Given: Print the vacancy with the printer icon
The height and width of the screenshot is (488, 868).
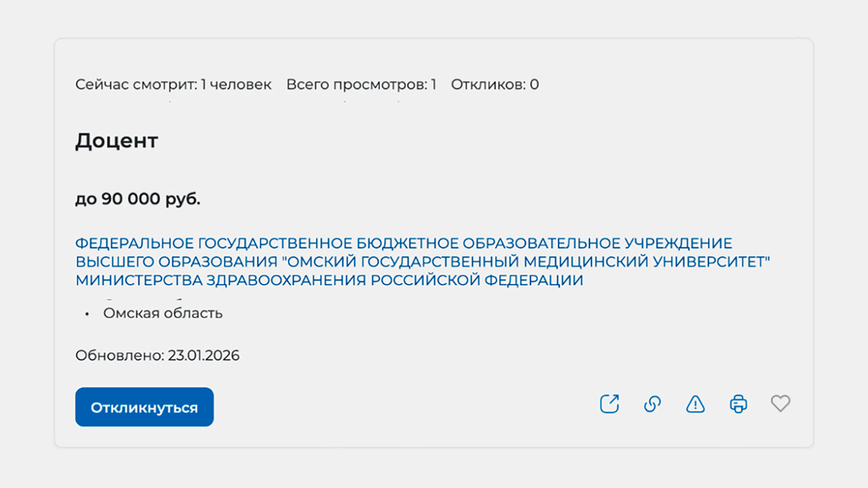Looking at the screenshot, I should pos(738,404).
